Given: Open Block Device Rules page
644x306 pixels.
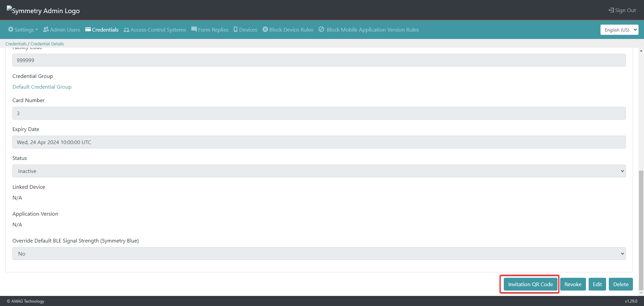Looking at the screenshot, I should 288,30.
